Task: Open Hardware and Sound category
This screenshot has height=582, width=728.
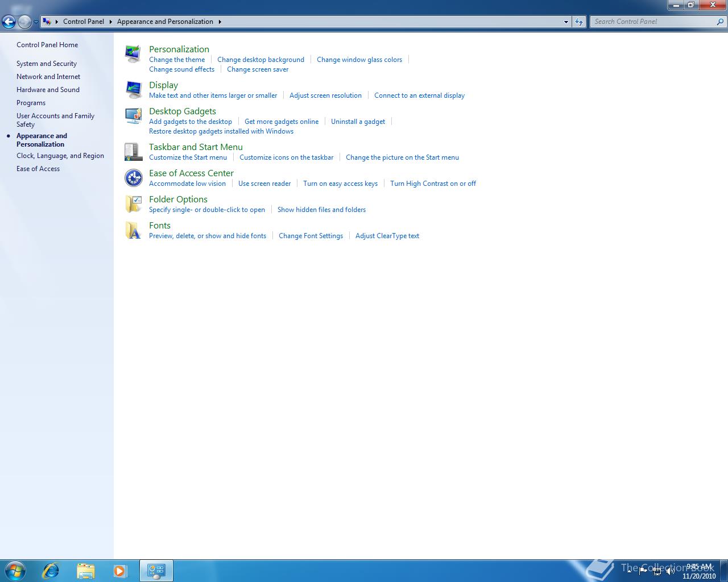Action: [48, 90]
